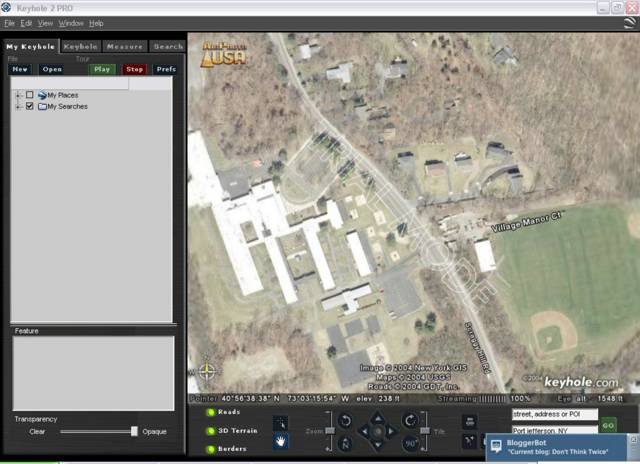Image resolution: width=640 pixels, height=464 pixels.
Task: Click the AirPhoto USA logo
Action: pos(224,55)
